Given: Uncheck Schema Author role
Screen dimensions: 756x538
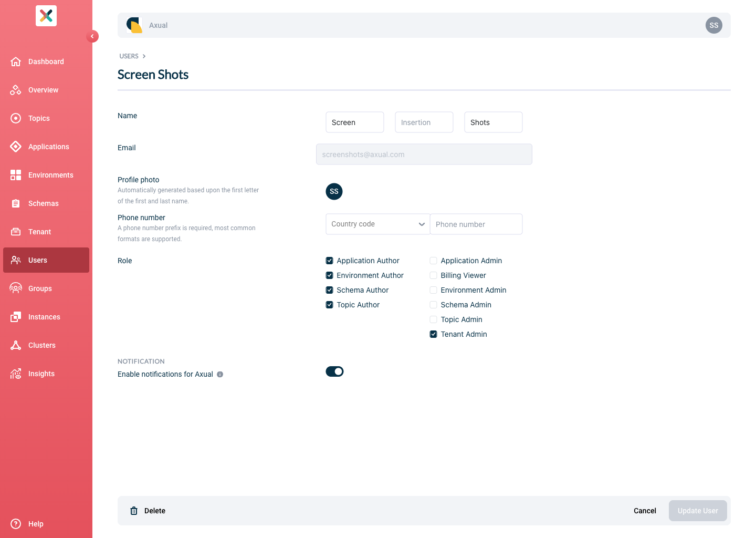Looking at the screenshot, I should pos(330,290).
